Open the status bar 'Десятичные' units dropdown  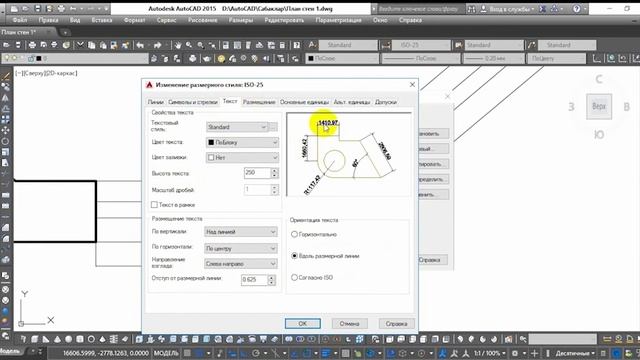tap(575, 353)
